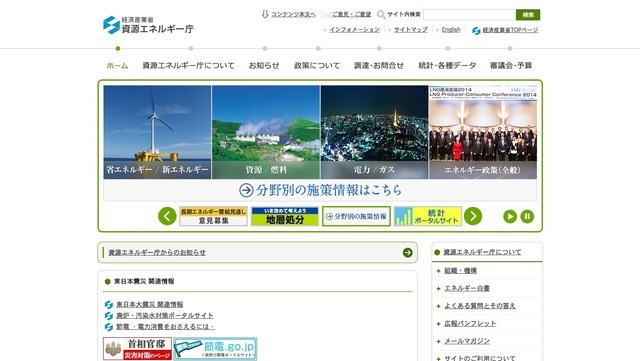Screen dimensions: 640x361
Task: Click the 分野別の施策情報はこちら banner text
Action: point(329,190)
